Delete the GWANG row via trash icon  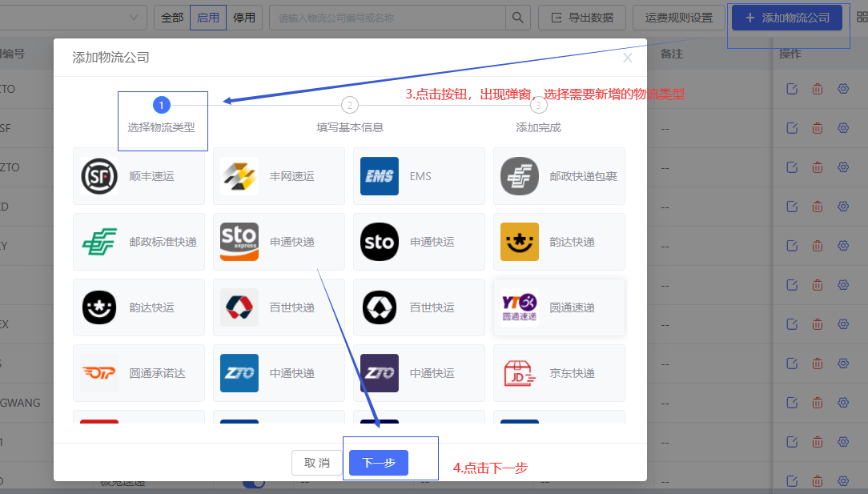[x=818, y=403]
